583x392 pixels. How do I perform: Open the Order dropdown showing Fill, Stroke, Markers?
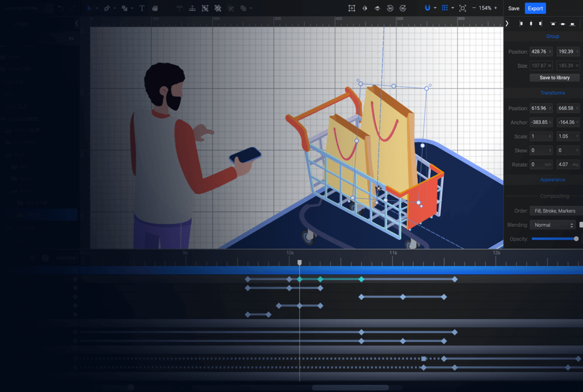555,211
